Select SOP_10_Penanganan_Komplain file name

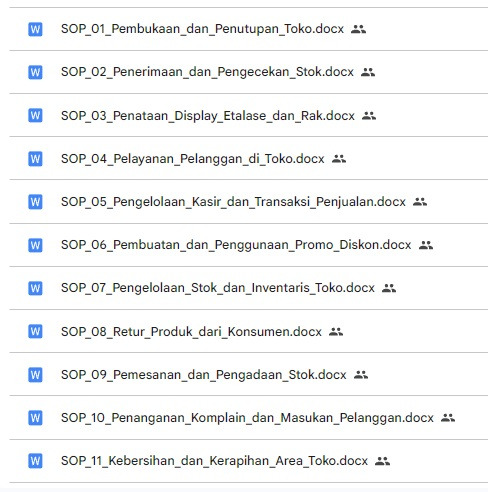pos(247,418)
